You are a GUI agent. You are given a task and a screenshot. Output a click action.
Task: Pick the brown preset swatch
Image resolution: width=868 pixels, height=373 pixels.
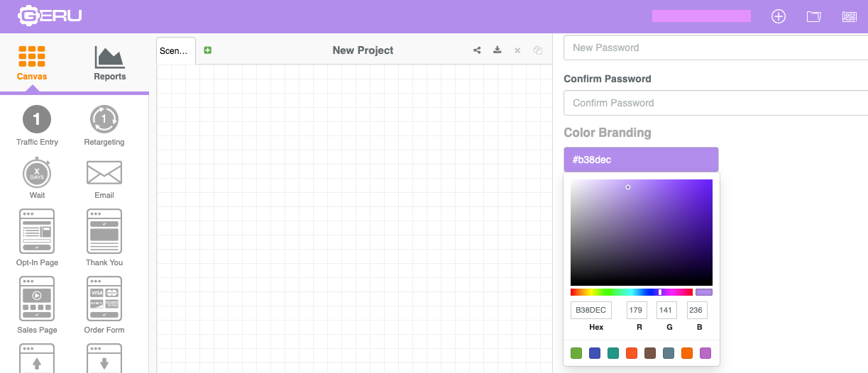pos(650,353)
